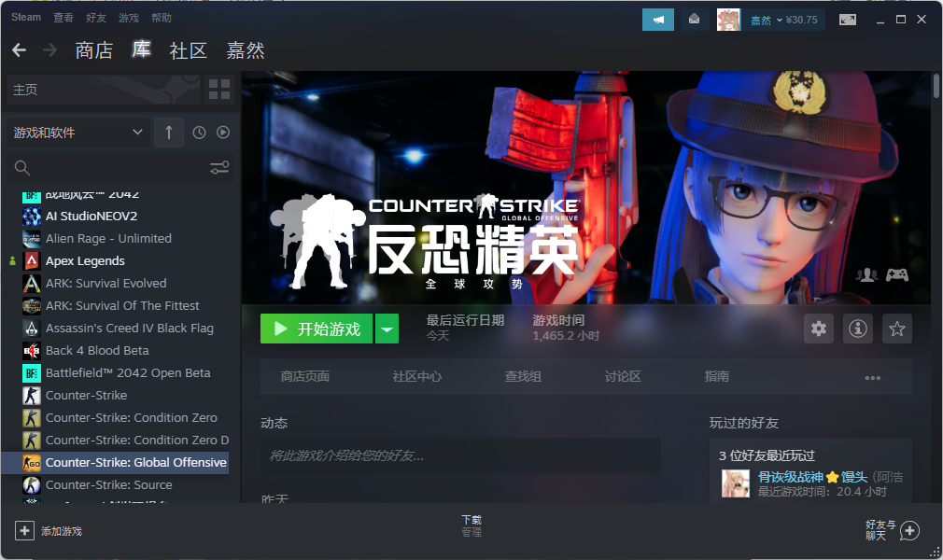Click the 开始游戏 play button
The width and height of the screenshot is (943, 560).
(317, 329)
